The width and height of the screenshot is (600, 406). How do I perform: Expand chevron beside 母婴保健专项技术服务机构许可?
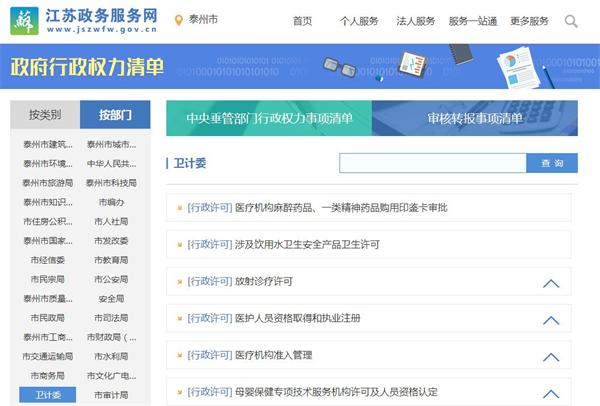coord(550,393)
